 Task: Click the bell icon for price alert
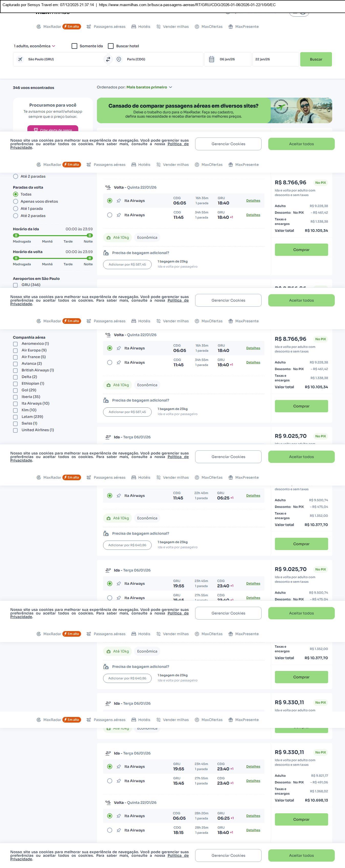point(36,130)
